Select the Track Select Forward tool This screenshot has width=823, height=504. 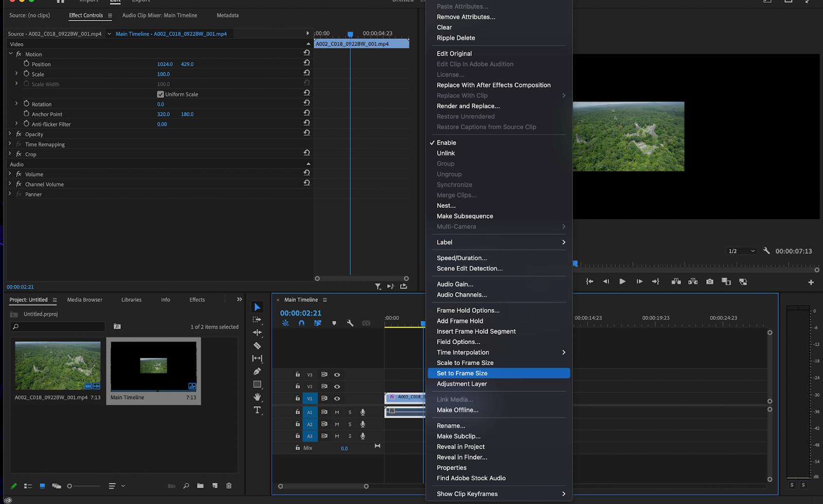click(257, 319)
